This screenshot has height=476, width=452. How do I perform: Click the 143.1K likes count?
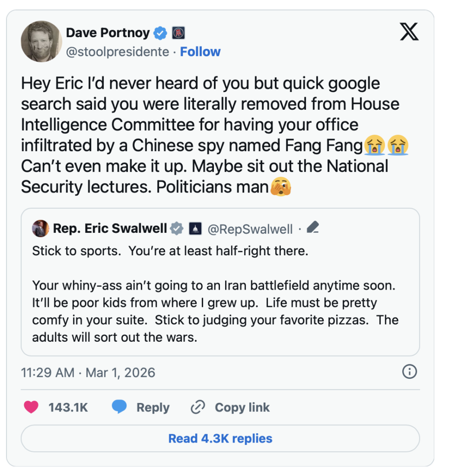(68, 407)
